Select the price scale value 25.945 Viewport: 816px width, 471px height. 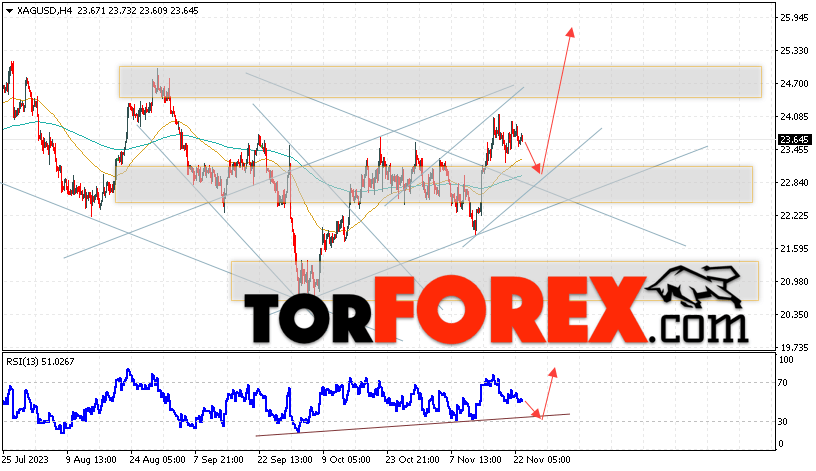(794, 18)
